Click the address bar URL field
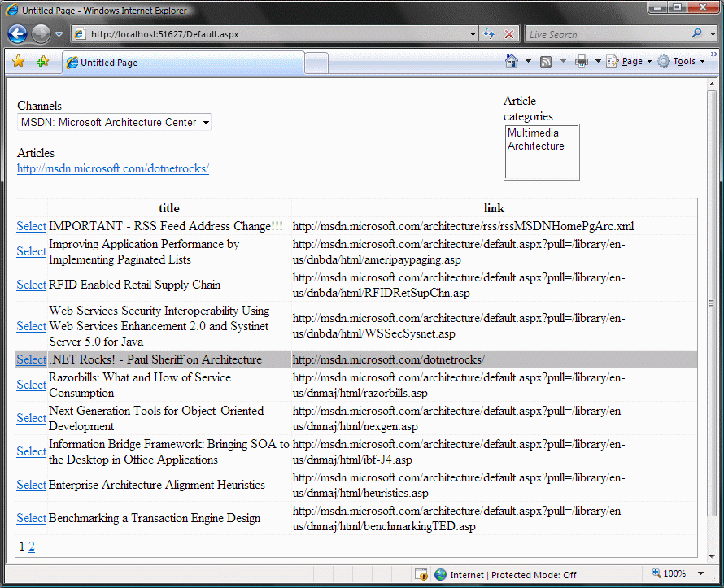 coord(274,34)
